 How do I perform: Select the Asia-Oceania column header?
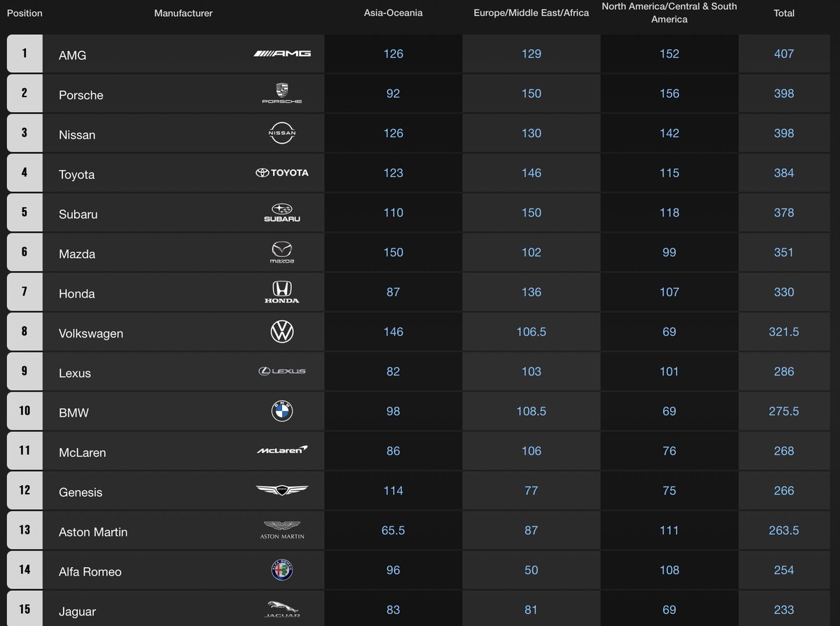tap(393, 13)
